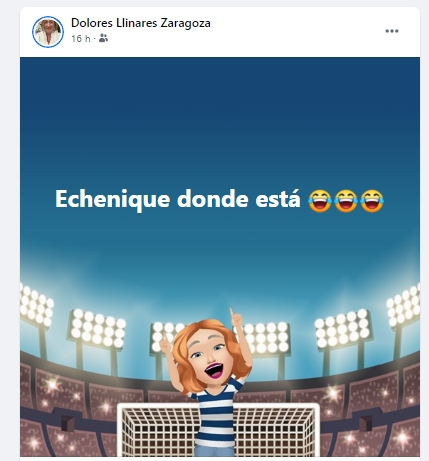
Task: Open the three-dot post options menu
Action: 392,31
